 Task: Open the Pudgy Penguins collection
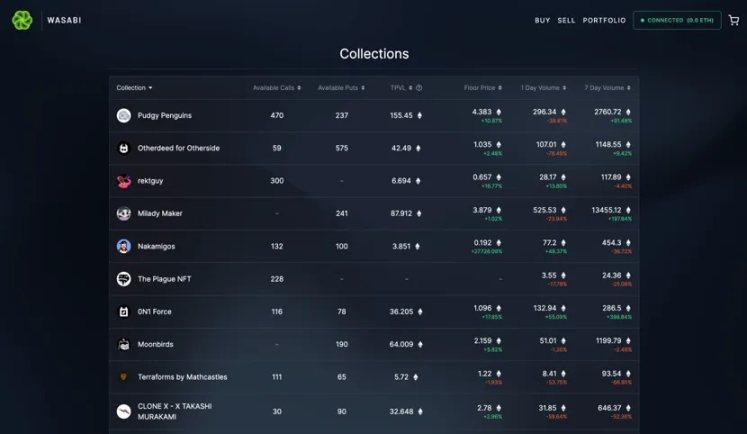click(x=164, y=115)
